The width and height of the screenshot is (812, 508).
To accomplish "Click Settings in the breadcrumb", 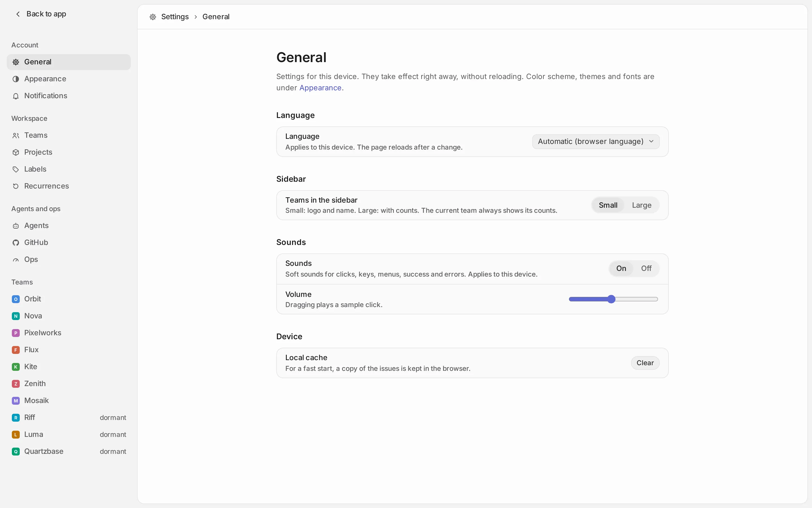I will [175, 17].
